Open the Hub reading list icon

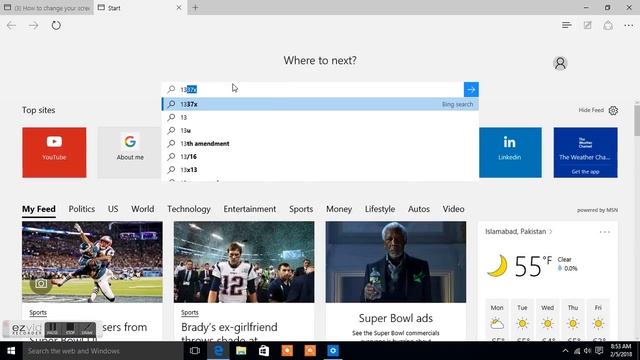567,25
